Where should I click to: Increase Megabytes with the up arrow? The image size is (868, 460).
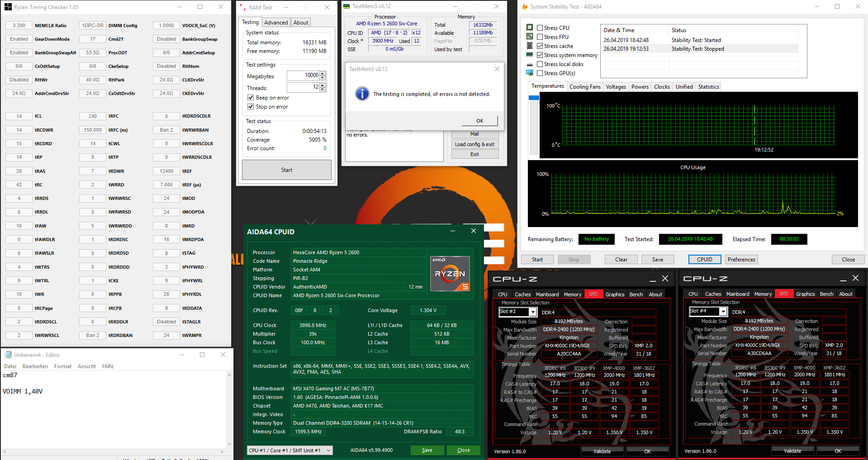pos(323,73)
